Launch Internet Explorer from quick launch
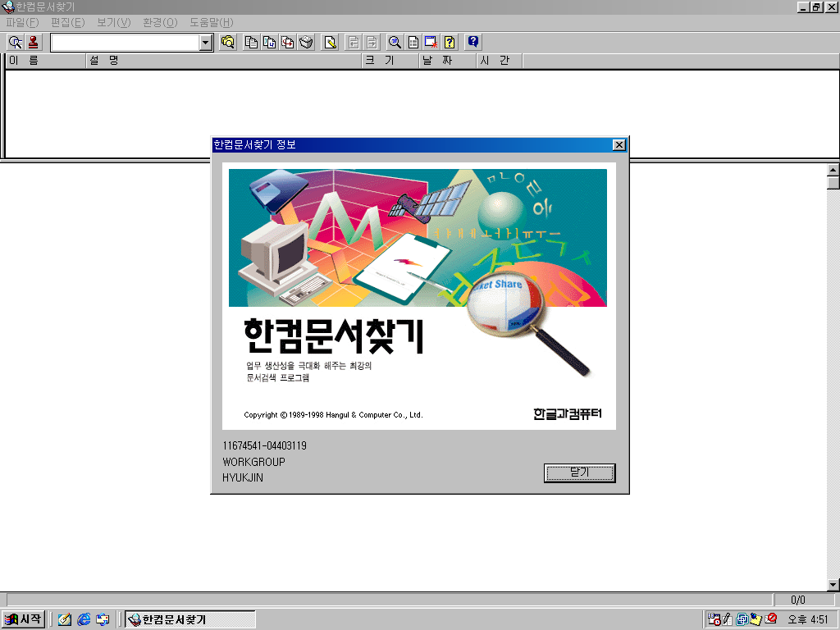 coord(84,619)
